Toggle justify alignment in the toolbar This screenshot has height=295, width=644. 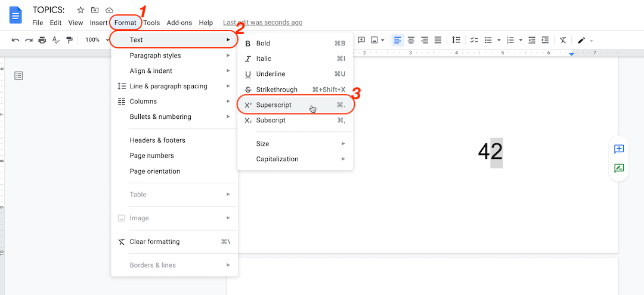[x=438, y=40]
